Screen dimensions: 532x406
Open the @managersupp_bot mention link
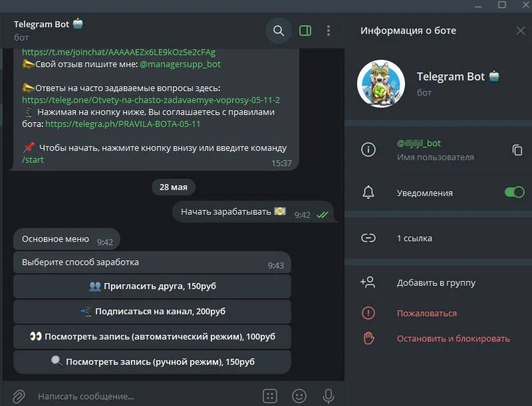pos(180,64)
